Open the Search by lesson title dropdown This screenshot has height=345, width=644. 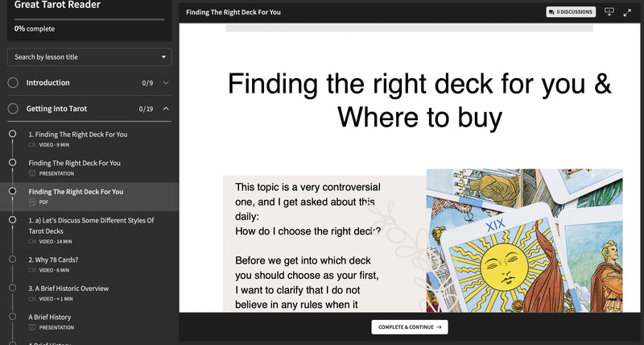89,56
